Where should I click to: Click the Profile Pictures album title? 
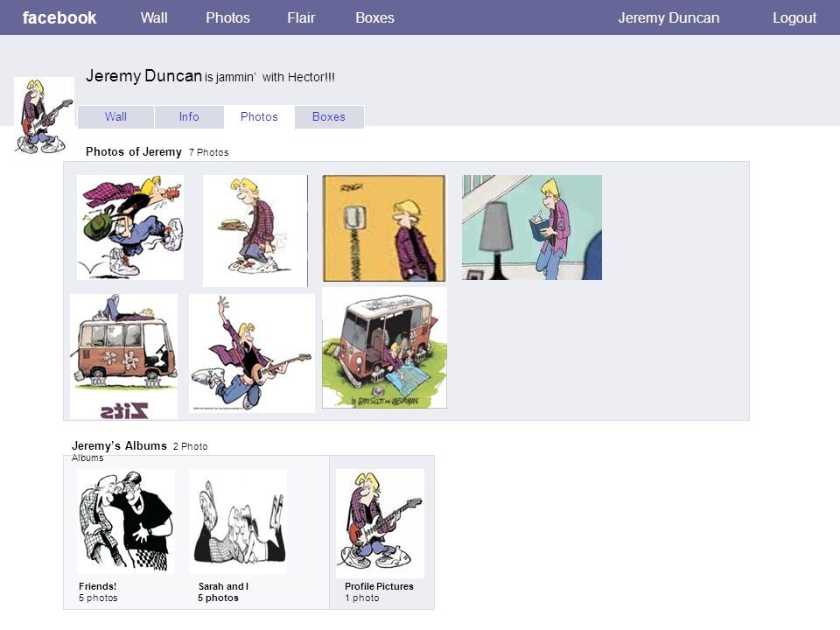(379, 586)
